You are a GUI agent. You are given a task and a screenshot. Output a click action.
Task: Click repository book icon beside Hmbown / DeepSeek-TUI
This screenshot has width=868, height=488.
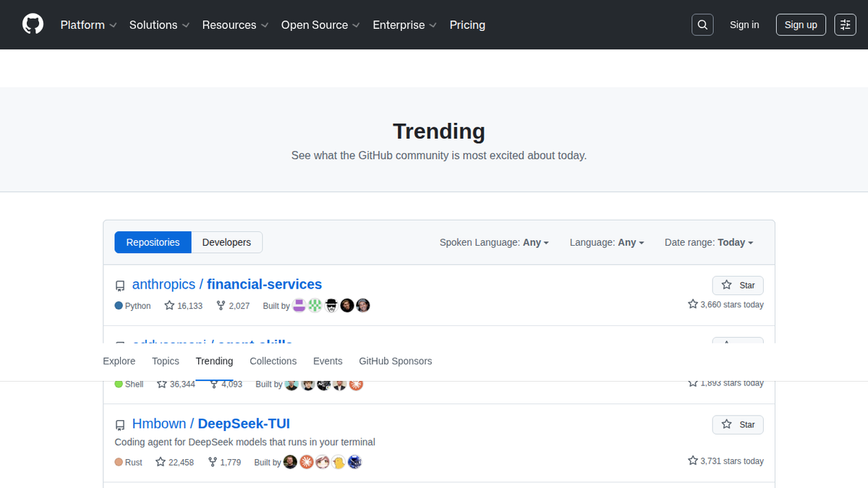120,424
